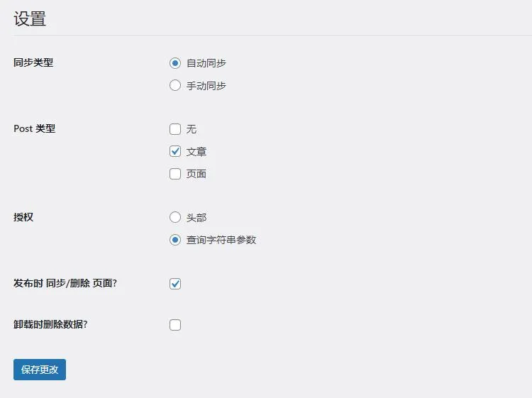
Task: Click the 自动同步 option label text
Action: coord(206,63)
